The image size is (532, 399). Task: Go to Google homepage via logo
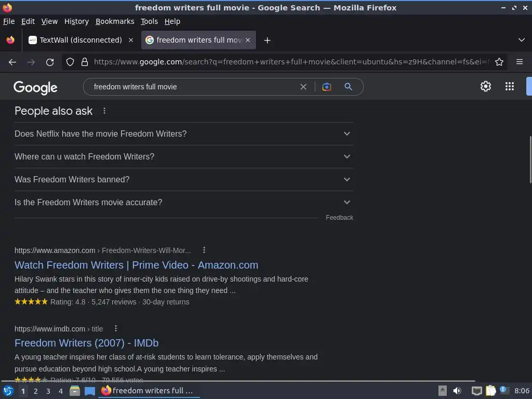36,87
